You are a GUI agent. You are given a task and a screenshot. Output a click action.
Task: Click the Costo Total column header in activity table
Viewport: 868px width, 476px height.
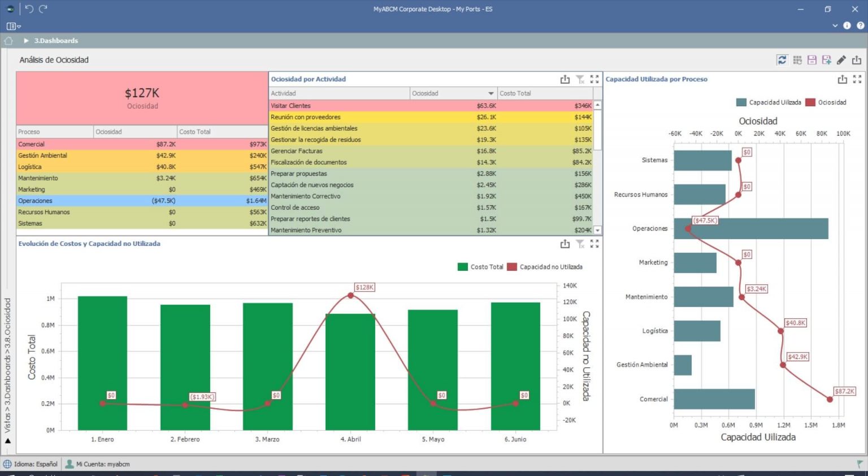pos(515,94)
